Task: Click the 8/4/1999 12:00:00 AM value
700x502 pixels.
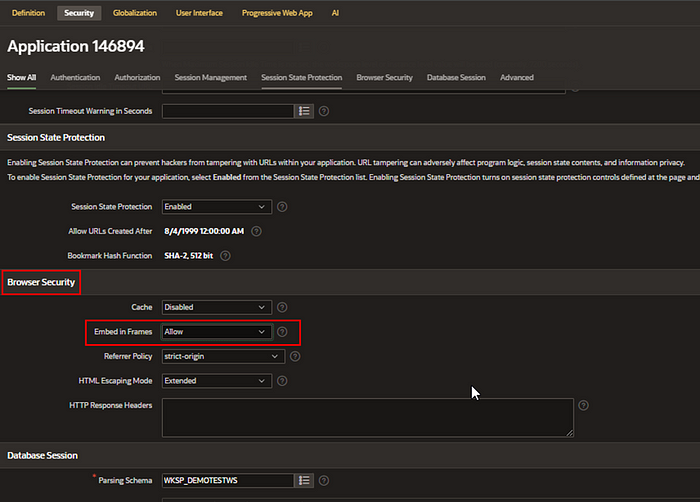Action: [204, 231]
